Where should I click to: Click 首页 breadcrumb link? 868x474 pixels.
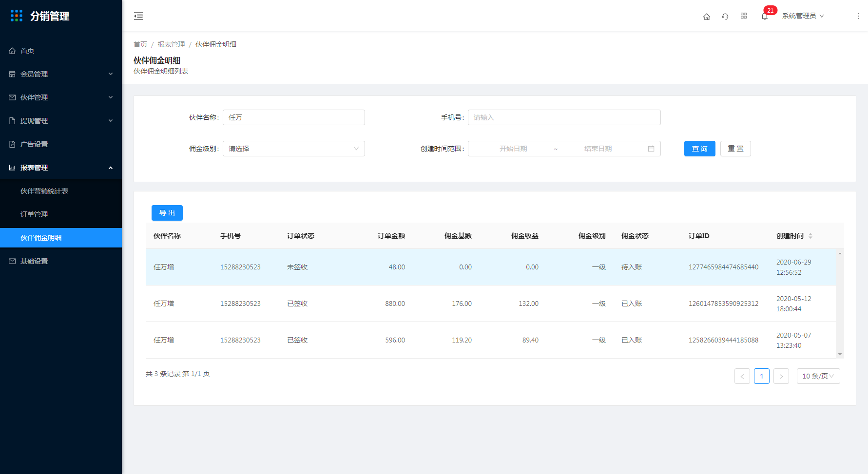(140, 44)
